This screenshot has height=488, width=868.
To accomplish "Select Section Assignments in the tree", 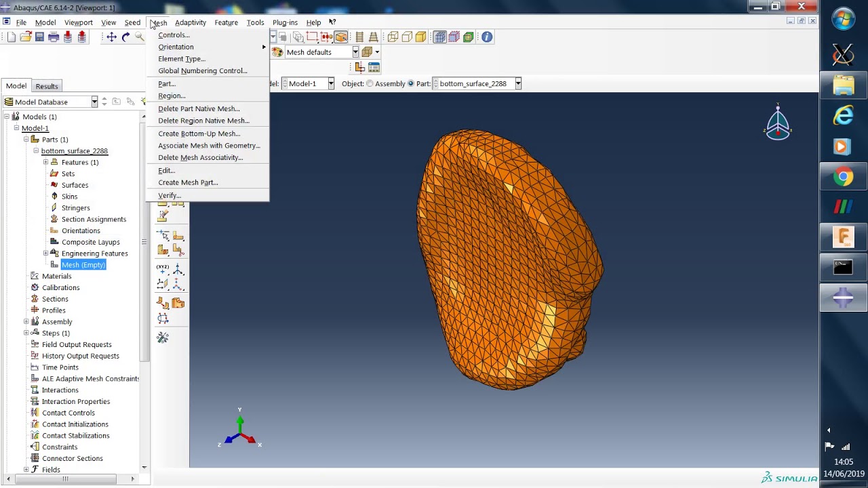I will (x=94, y=220).
